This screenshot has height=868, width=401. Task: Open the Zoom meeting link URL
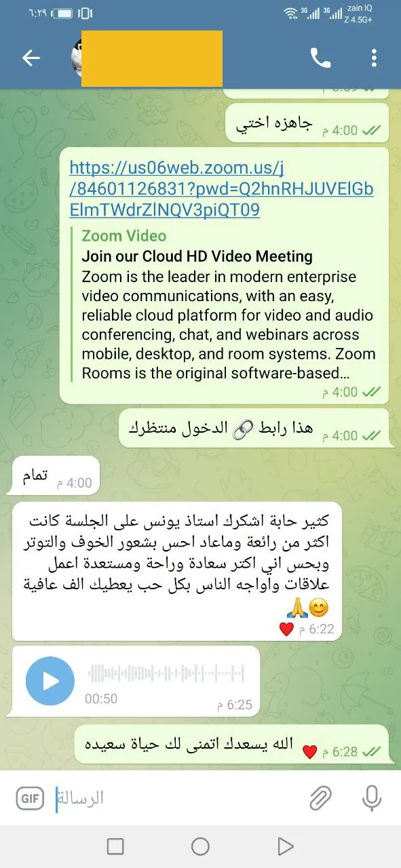pyautogui.click(x=221, y=189)
